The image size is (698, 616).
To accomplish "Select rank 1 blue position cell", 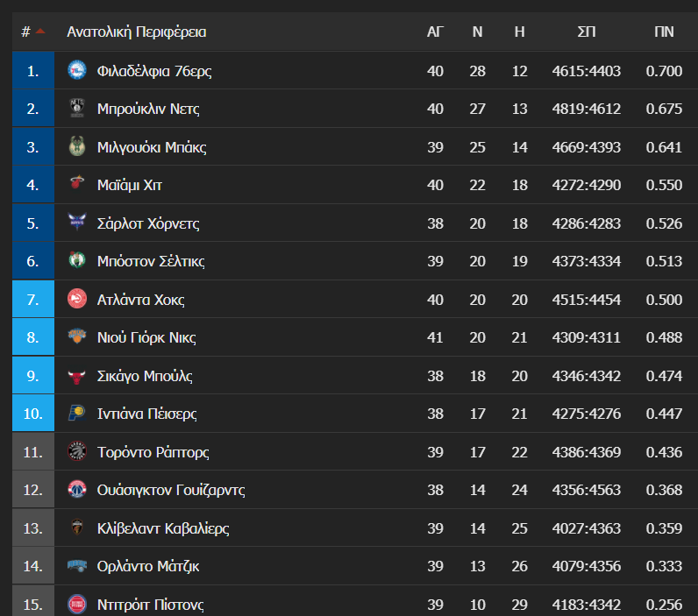I will [x=33, y=70].
